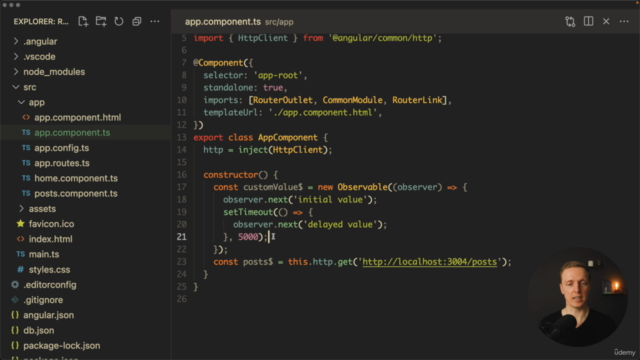Viewport: 640px width, 360px height.
Task: Click the standalone true value
Action: pos(273,88)
